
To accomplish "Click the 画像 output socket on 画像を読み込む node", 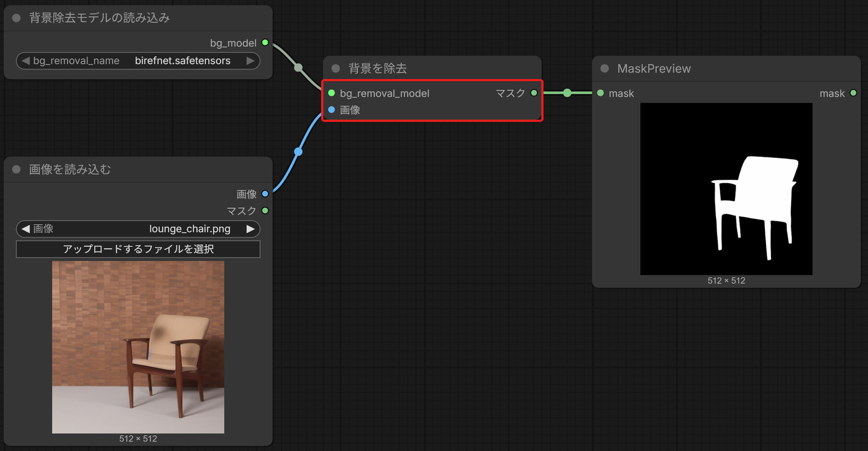I will (x=265, y=194).
